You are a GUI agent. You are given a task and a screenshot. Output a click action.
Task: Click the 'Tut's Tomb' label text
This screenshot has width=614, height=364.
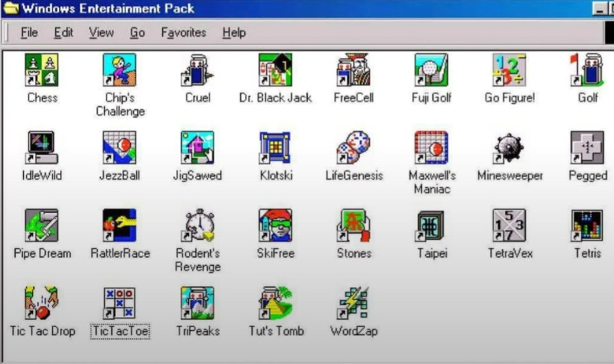[x=276, y=331]
